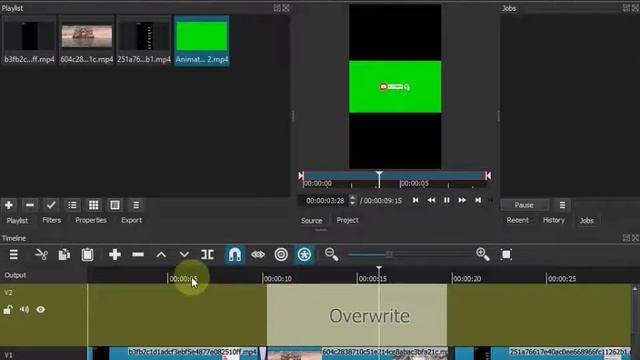This screenshot has width=640, height=360.
Task: Click timeline ruler at 00:00:20
Action: click(467, 279)
